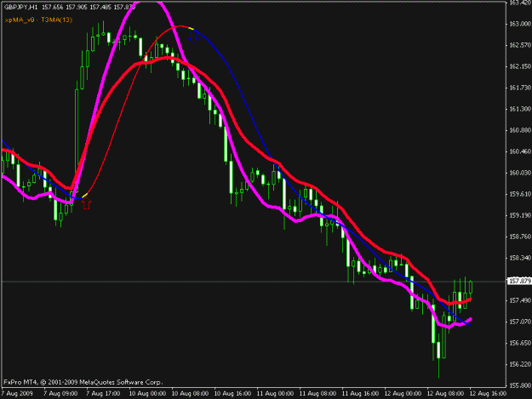532x399 pixels.
Task: Click the 159.190 price axis label
Action: pyautogui.click(x=520, y=215)
